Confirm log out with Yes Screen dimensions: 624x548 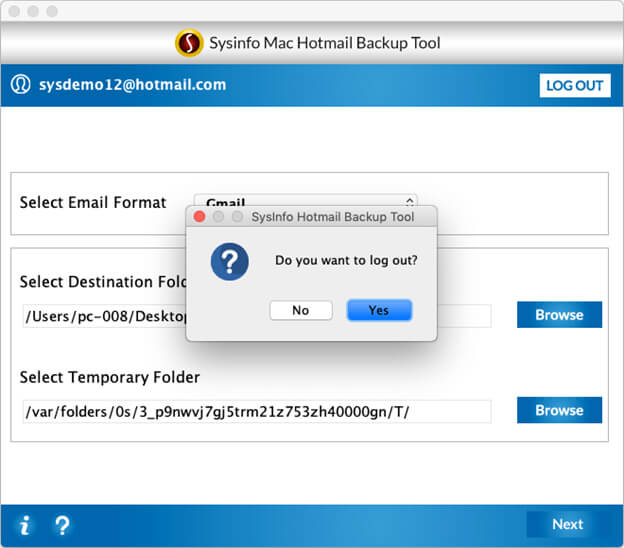click(x=379, y=310)
